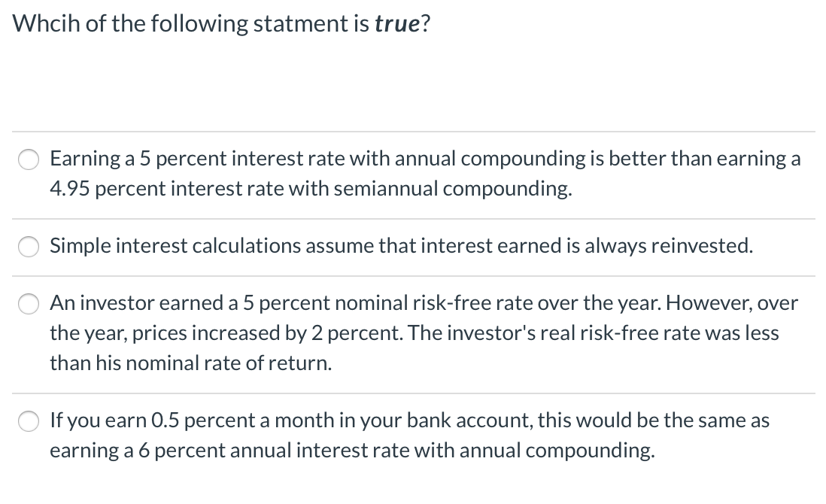
Task: Click the last answer's radio circle
Action: point(29,421)
